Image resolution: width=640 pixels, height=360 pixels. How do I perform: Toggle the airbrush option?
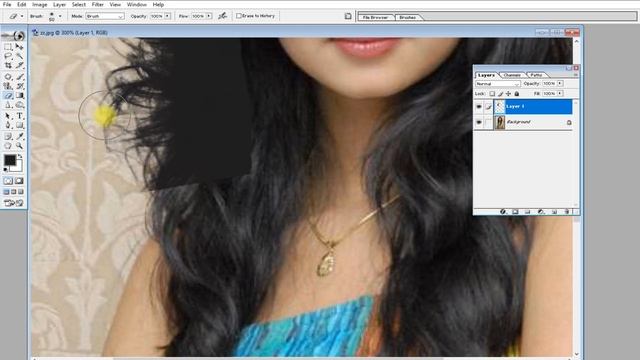point(223,16)
